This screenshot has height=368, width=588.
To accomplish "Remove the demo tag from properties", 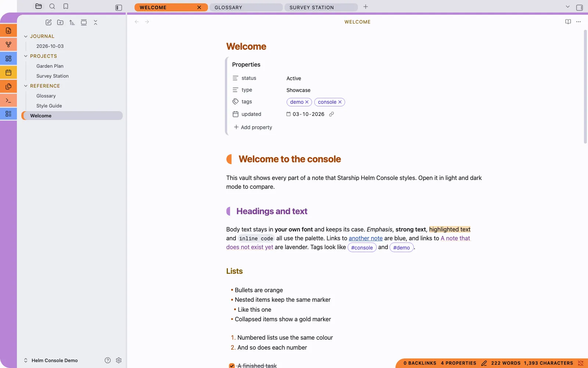I will coord(307,102).
